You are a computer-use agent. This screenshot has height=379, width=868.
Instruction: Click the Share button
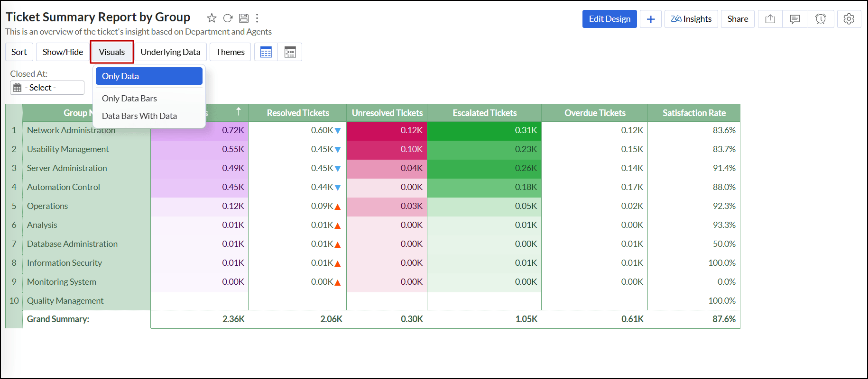click(738, 19)
